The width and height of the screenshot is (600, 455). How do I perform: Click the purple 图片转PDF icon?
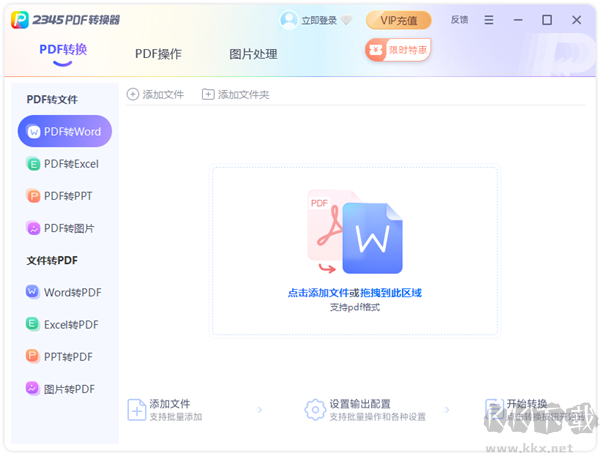pyautogui.click(x=32, y=388)
